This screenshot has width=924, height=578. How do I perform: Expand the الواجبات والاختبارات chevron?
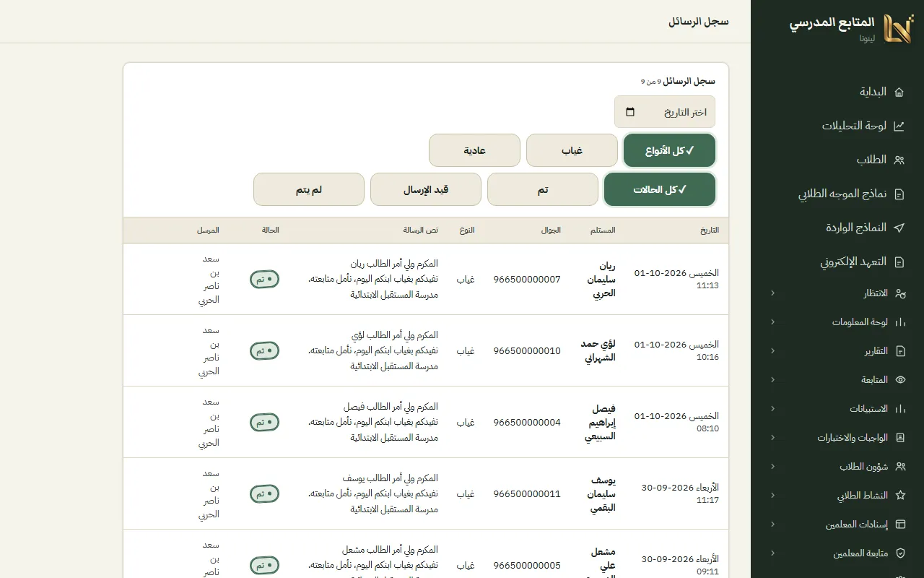coord(772,438)
